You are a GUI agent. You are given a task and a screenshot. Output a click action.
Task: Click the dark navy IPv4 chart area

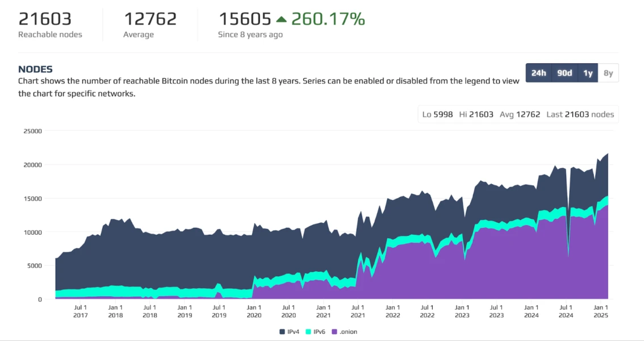pyautogui.click(x=227, y=256)
